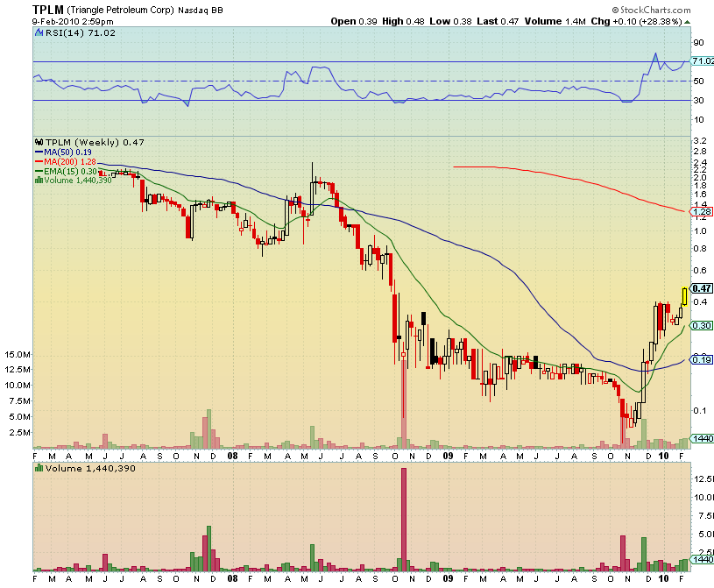Viewport: 714px width, 588px height.
Task: Click the 3.2 label on the price axis
Action: (700, 141)
